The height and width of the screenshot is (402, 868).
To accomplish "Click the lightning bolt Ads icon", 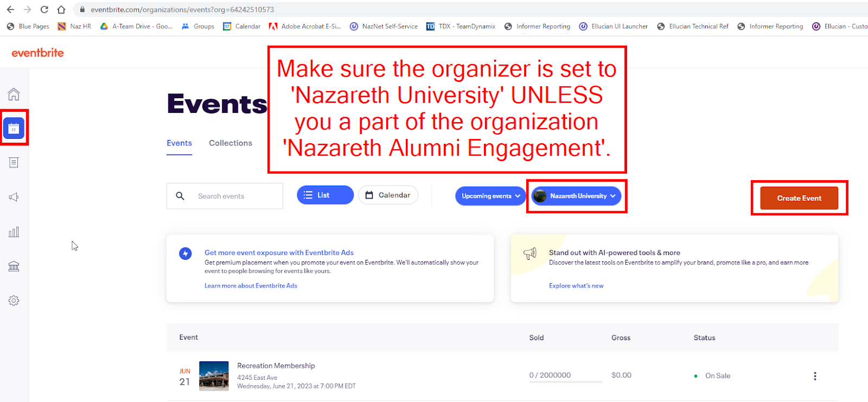I will point(186,253).
